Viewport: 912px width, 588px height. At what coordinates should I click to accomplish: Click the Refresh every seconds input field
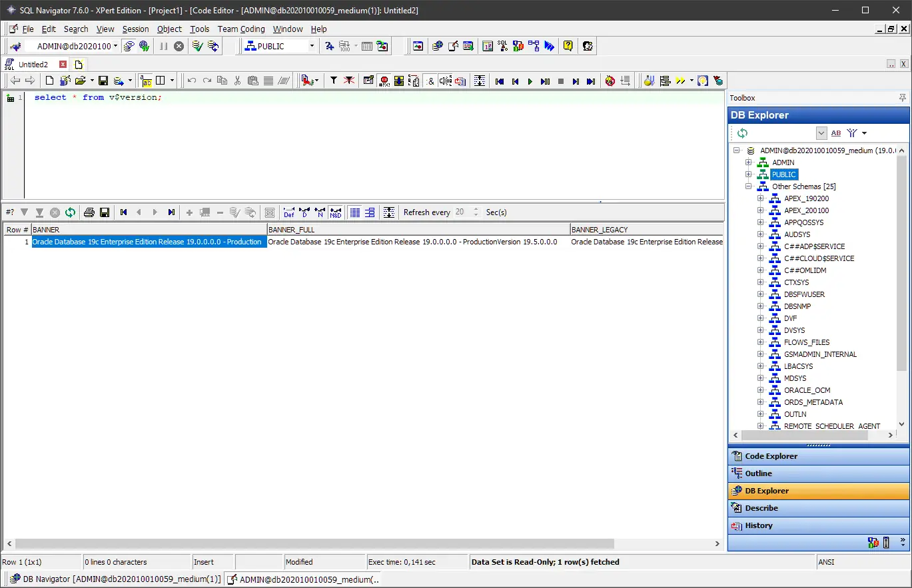click(x=462, y=212)
